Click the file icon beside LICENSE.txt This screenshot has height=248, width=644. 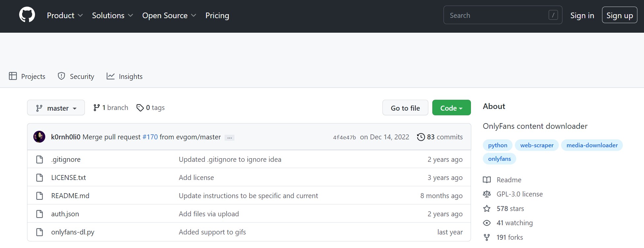(40, 178)
